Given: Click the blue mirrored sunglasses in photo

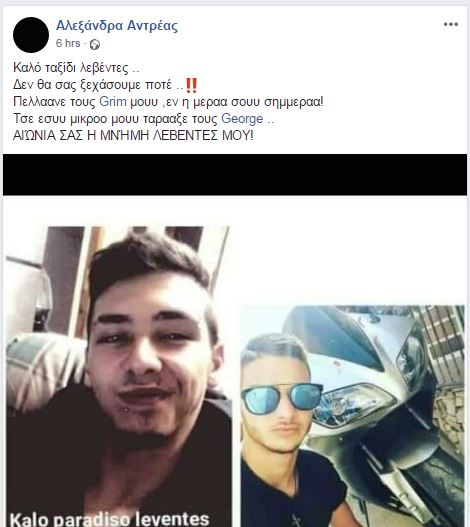Looking at the screenshot, I should tap(282, 399).
